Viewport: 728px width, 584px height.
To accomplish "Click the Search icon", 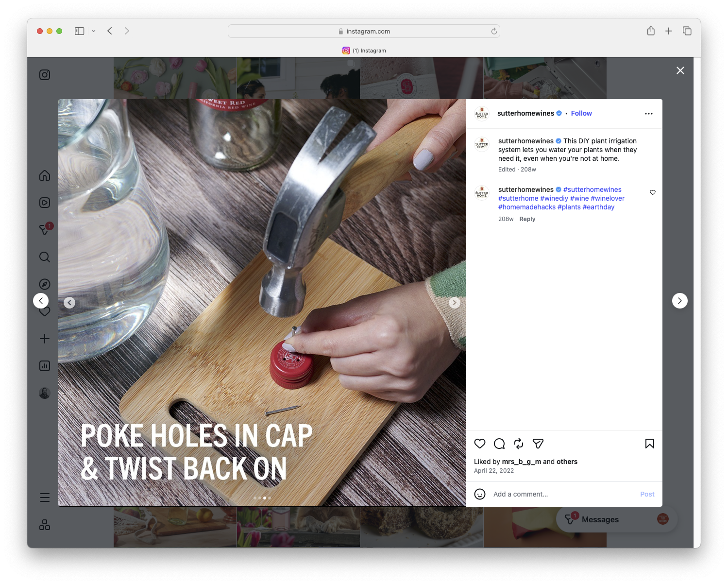I will pyautogui.click(x=44, y=257).
